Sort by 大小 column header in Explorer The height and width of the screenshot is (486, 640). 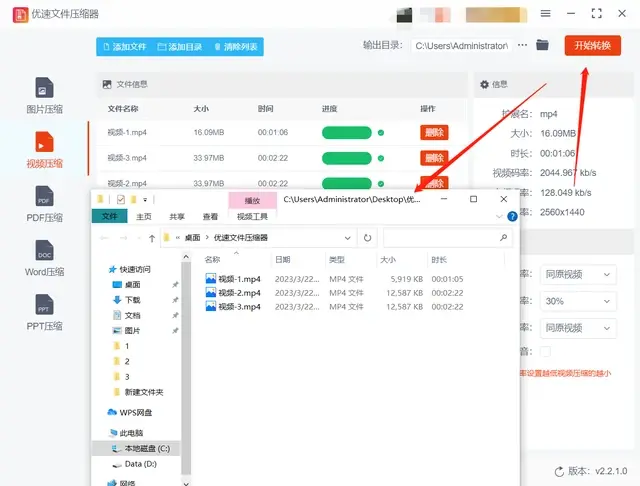[388, 260]
